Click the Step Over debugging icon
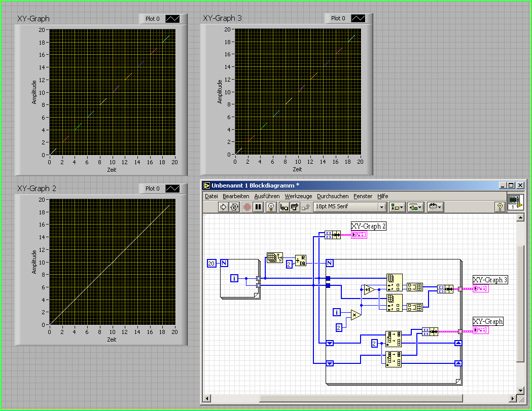This screenshot has height=411, width=532. pyautogui.click(x=295, y=207)
